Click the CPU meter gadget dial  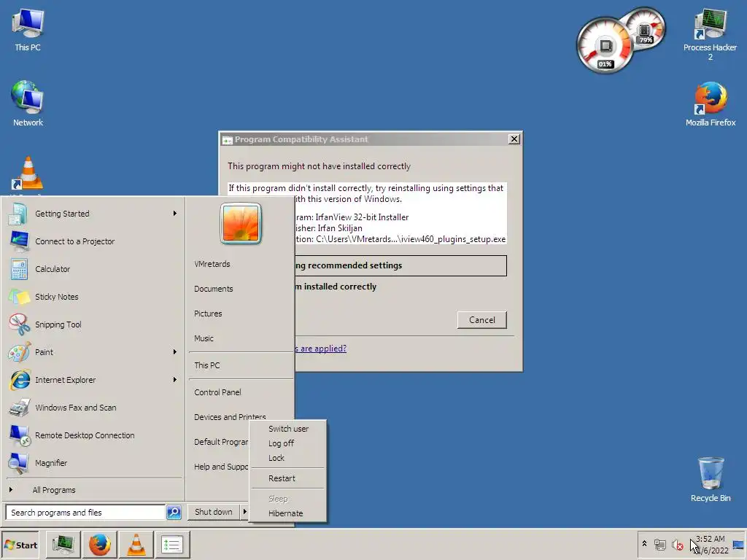point(605,47)
